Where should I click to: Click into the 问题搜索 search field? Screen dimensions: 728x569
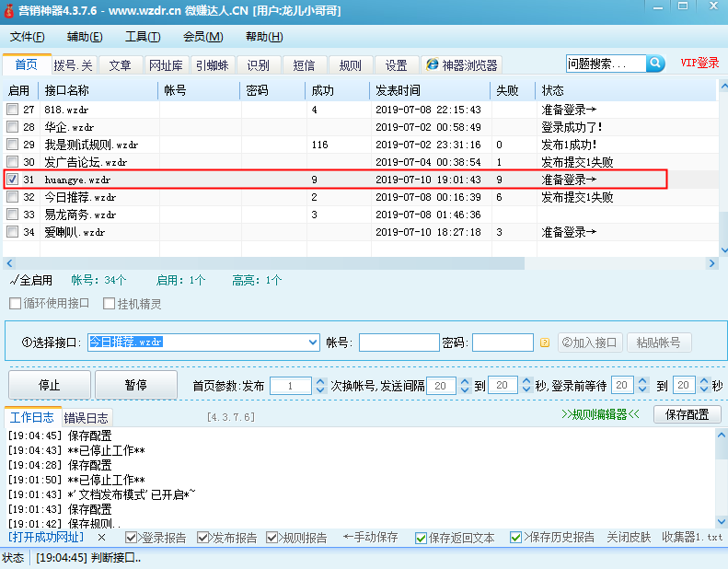pyautogui.click(x=606, y=64)
